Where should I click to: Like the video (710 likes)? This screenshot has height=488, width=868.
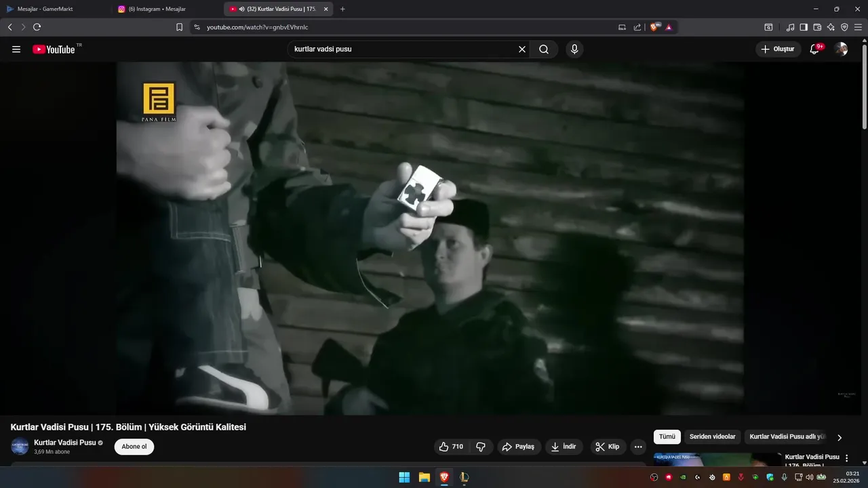pos(451,447)
